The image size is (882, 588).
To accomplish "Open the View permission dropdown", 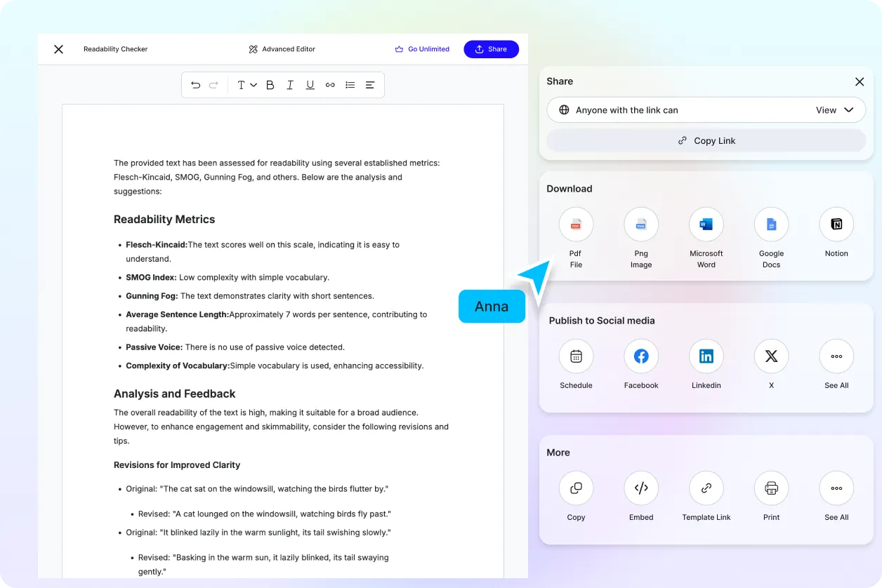I will point(834,110).
